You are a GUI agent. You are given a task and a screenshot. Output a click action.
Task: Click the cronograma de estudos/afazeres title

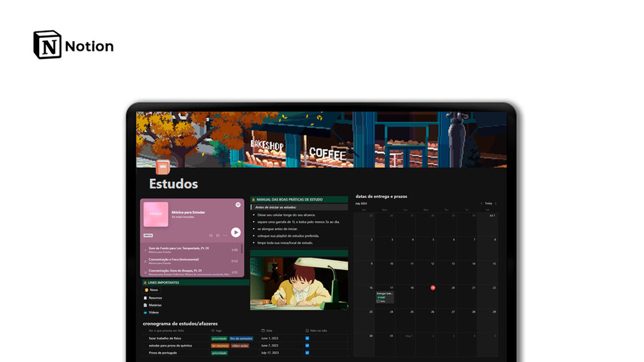[180, 324]
